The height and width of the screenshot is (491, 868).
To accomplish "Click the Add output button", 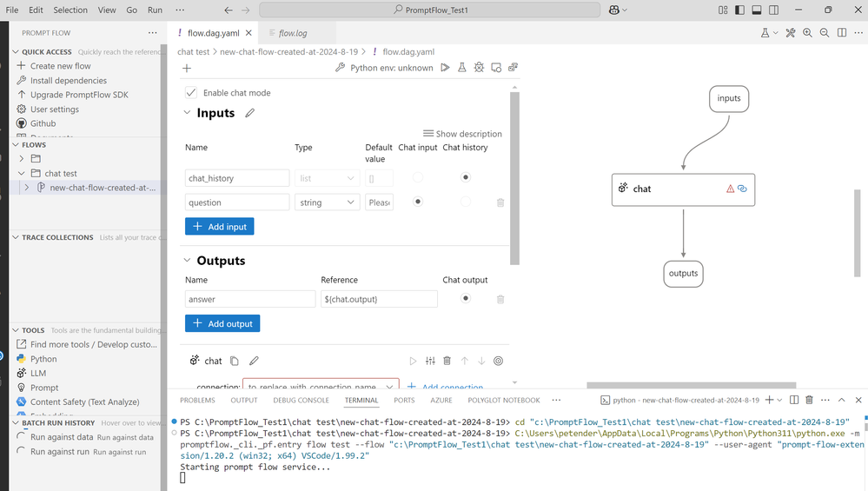I will click(x=222, y=323).
